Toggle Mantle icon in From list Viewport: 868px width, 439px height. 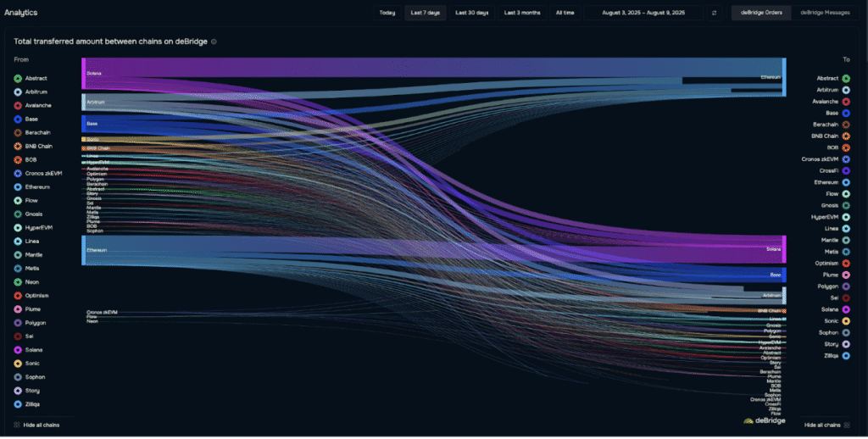point(18,255)
